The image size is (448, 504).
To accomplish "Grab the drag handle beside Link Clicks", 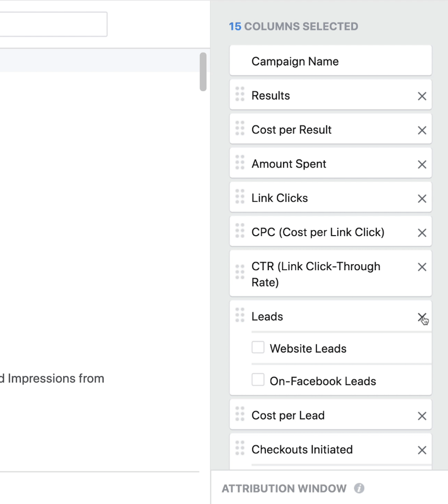I will coord(240,198).
